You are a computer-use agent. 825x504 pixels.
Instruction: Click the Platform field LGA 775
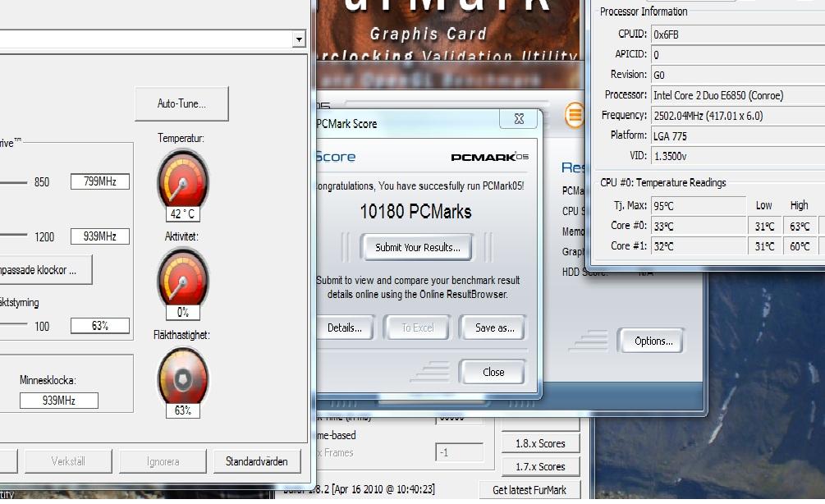click(x=738, y=136)
